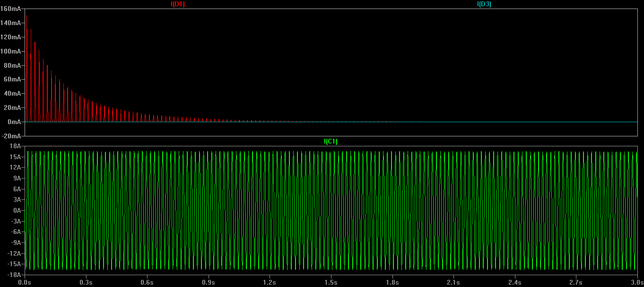The width and height of the screenshot is (644, 287).
Task: Click the 0mA axis label
Action: [14, 122]
